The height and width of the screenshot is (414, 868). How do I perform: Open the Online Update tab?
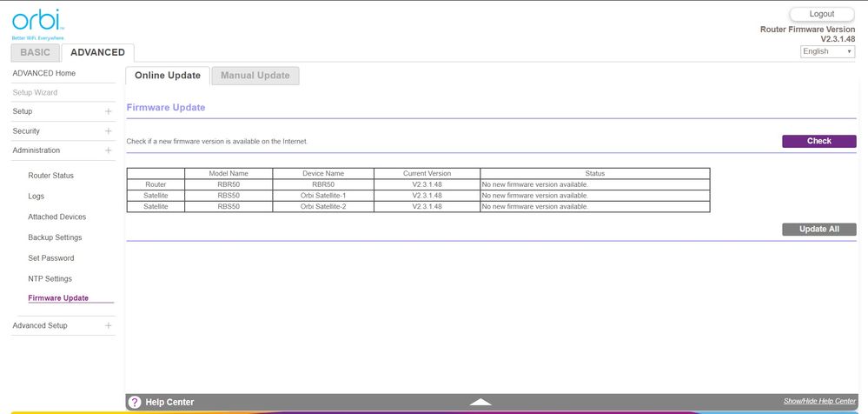[x=167, y=76]
